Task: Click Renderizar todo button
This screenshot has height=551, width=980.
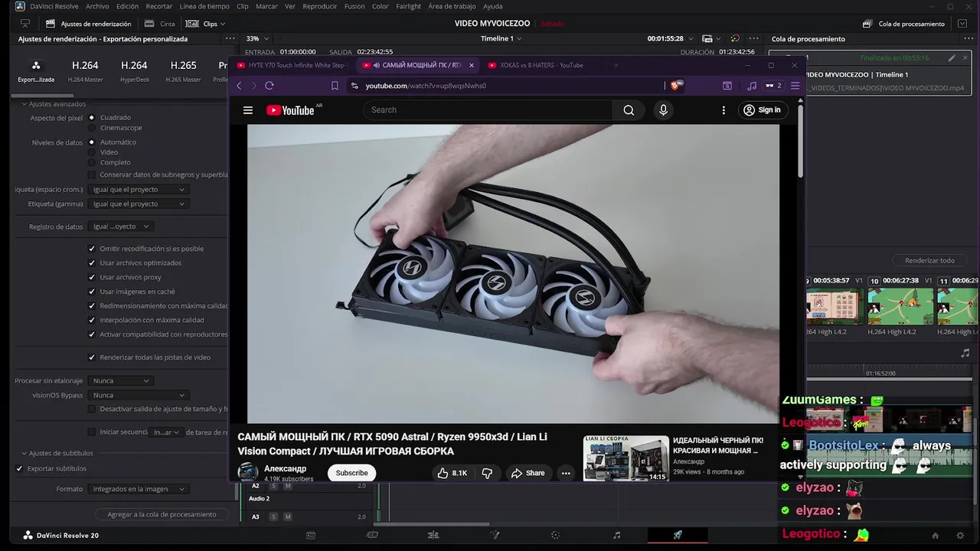Action: (929, 260)
